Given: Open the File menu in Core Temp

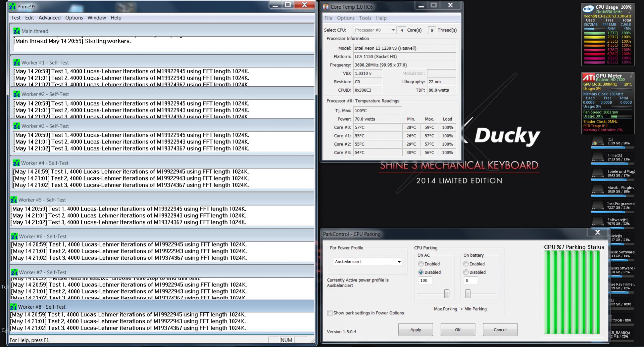Looking at the screenshot, I should (328, 18).
